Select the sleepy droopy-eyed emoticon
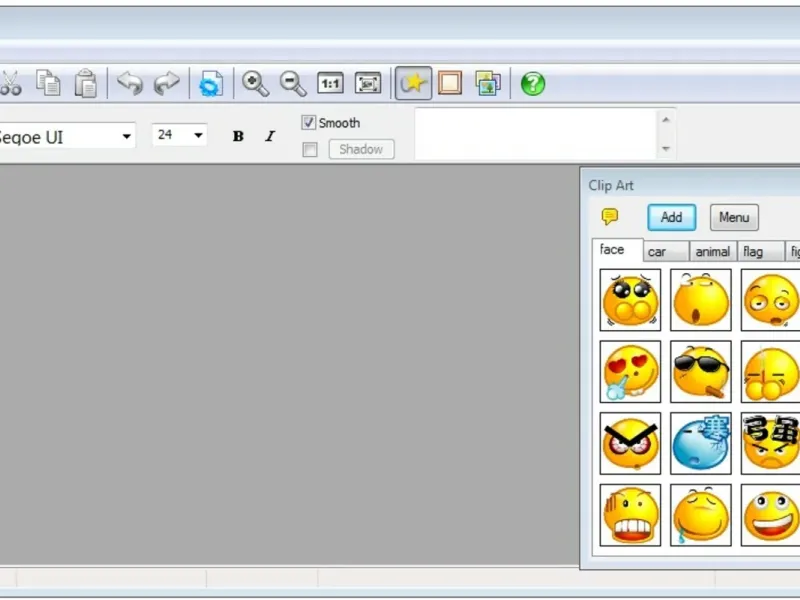The width and height of the screenshot is (800, 600). tap(770, 300)
